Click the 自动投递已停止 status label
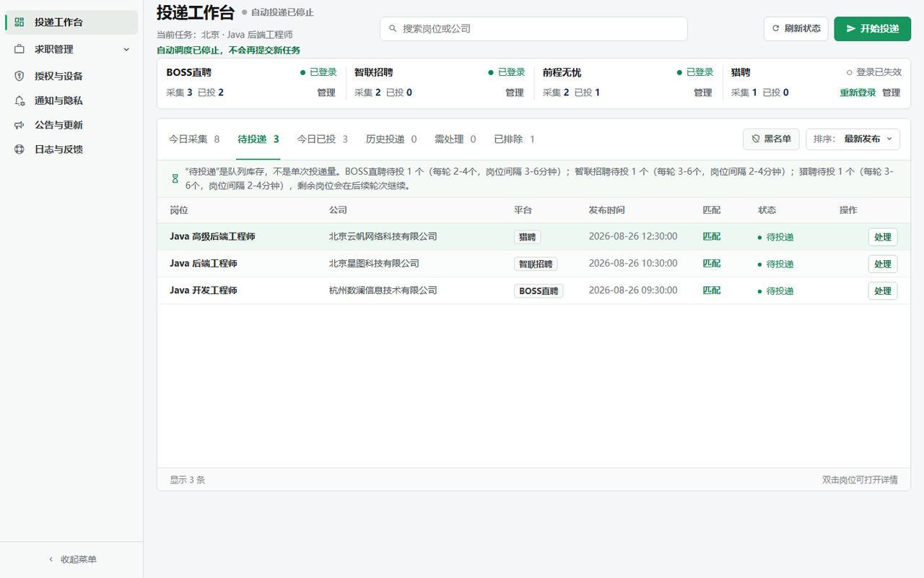 point(278,12)
